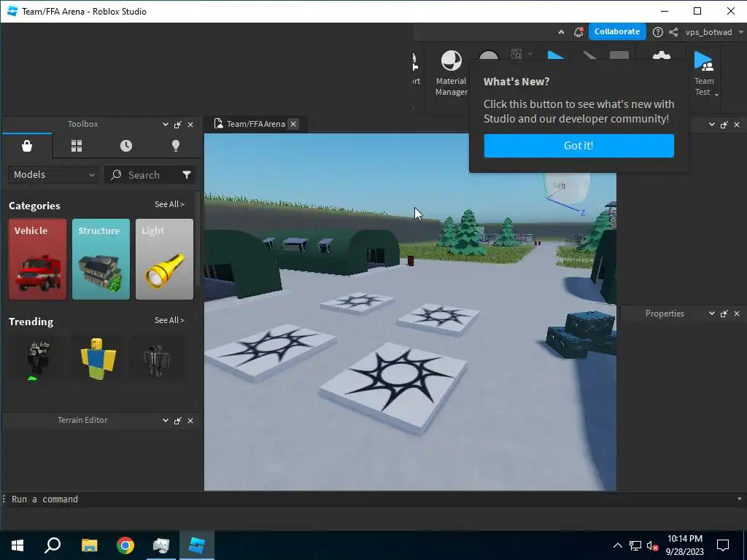This screenshot has width=747, height=560.
Task: Open the network status tray icon
Action: pos(635,545)
